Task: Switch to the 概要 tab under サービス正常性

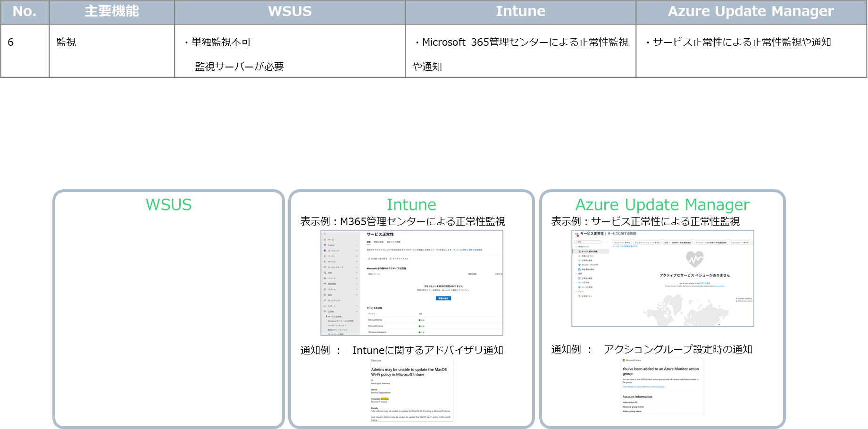Action: pyautogui.click(x=369, y=242)
